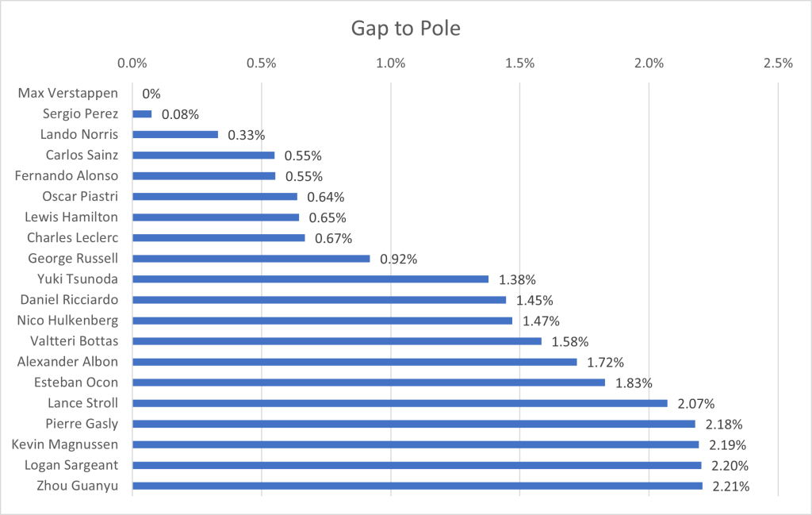Click Fernando Alonso axis label

point(66,176)
